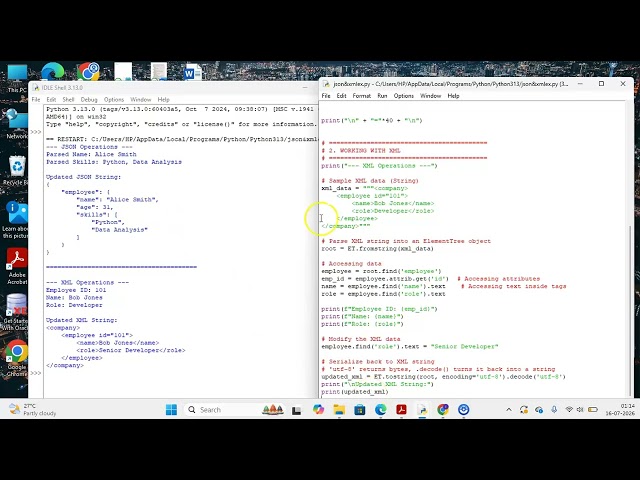Image resolution: width=640 pixels, height=480 pixels.
Task: Select This PC desktop icon
Action: point(17,78)
